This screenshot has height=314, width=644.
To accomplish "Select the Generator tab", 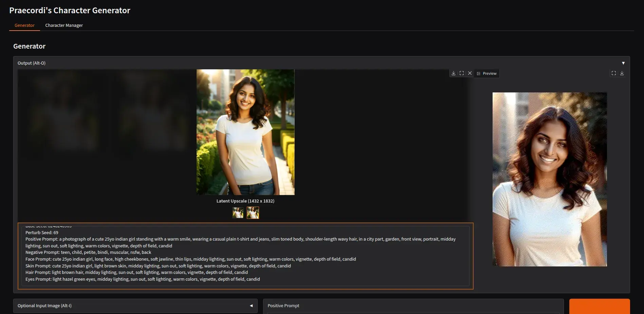I will [x=24, y=25].
